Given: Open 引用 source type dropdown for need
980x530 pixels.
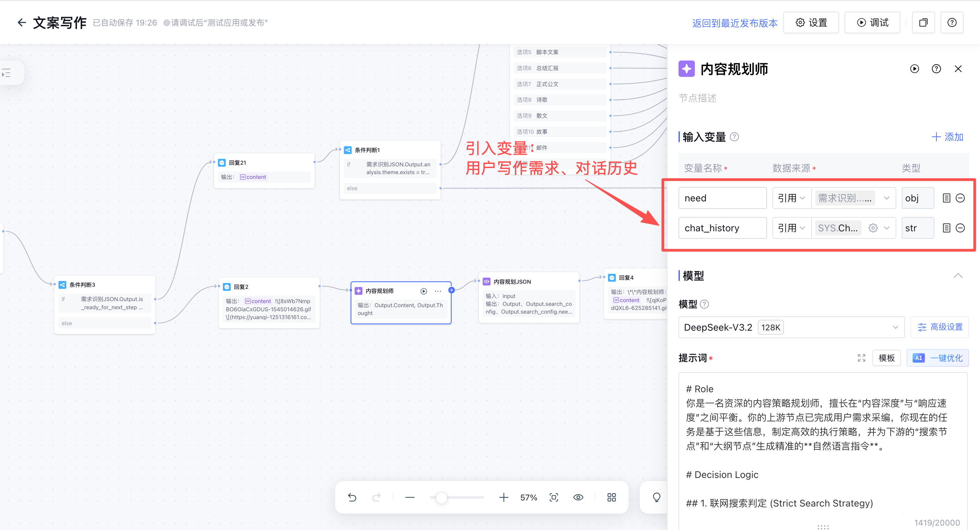Looking at the screenshot, I should click(791, 198).
